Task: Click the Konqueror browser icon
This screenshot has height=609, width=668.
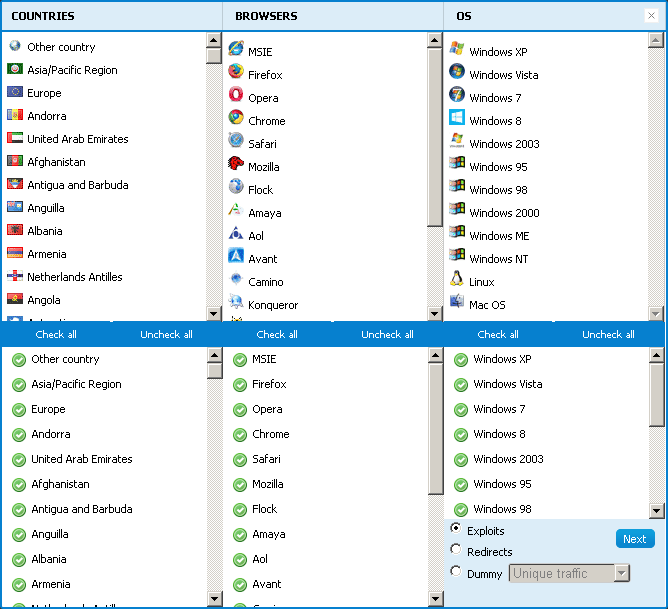Action: [x=236, y=302]
